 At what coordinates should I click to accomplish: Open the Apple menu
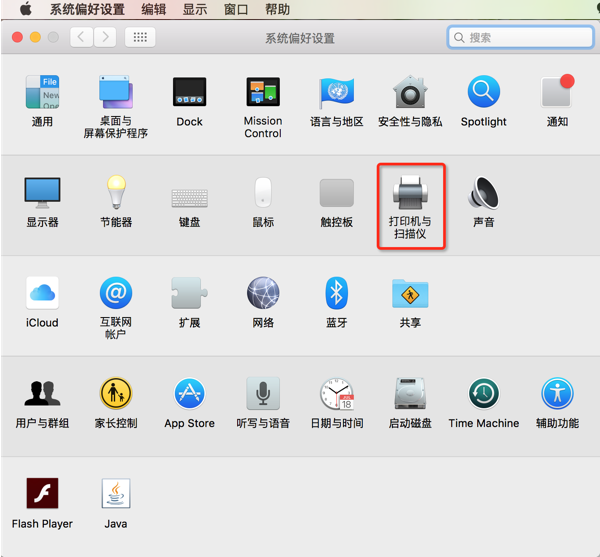[26, 8]
